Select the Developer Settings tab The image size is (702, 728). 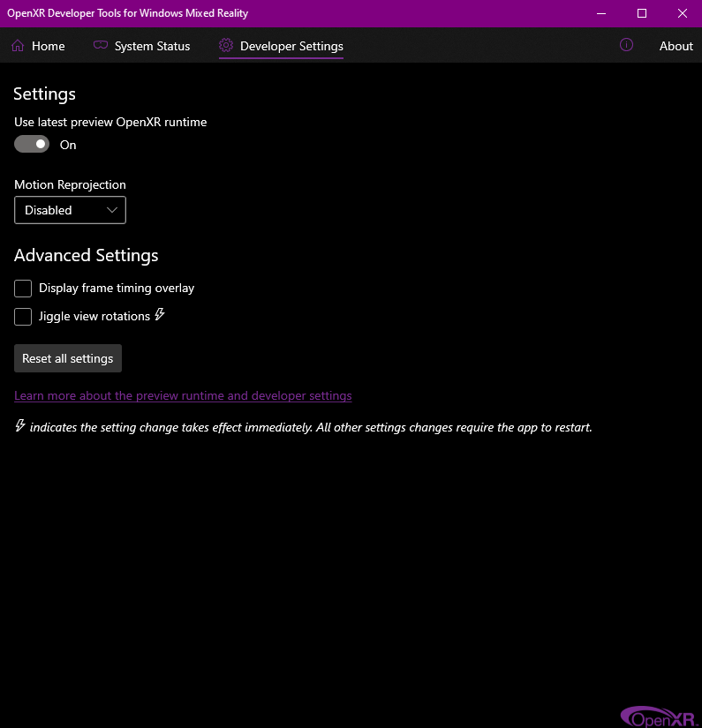[x=281, y=46]
